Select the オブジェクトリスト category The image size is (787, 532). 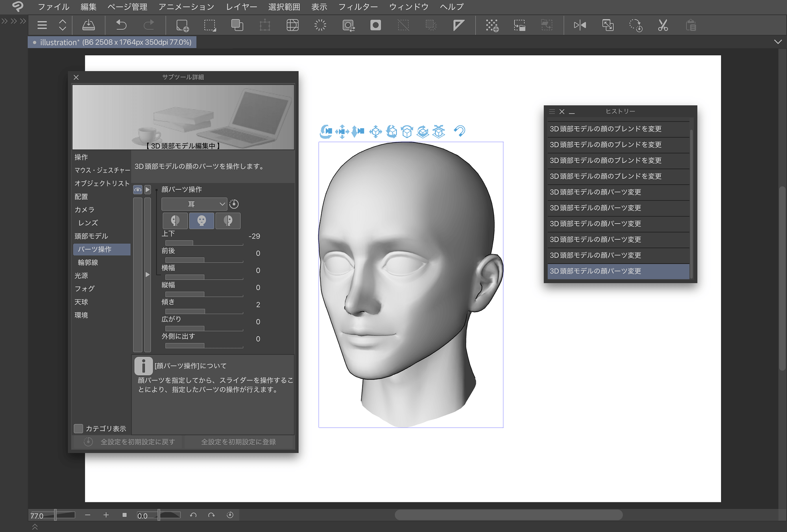[x=102, y=183]
